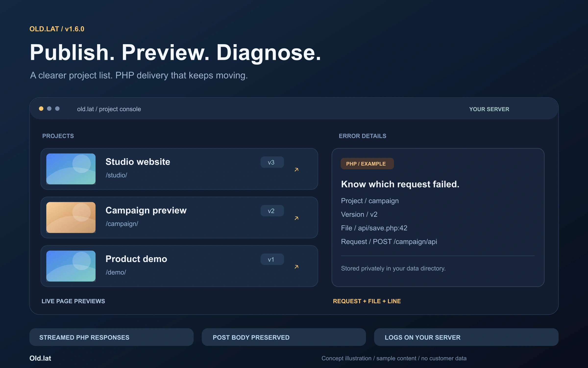The width and height of the screenshot is (588, 368).
Task: Click the Studio website title
Action: (138, 162)
